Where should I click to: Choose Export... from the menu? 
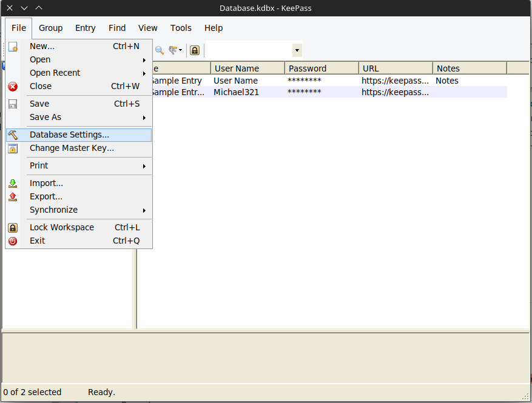[79, 197]
